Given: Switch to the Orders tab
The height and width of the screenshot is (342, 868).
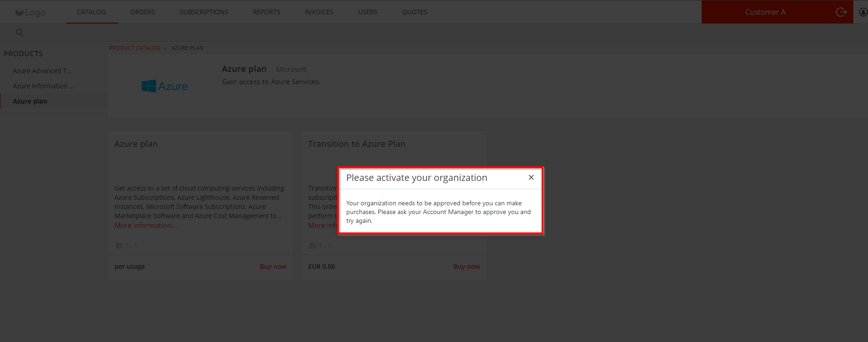Looking at the screenshot, I should (x=143, y=12).
